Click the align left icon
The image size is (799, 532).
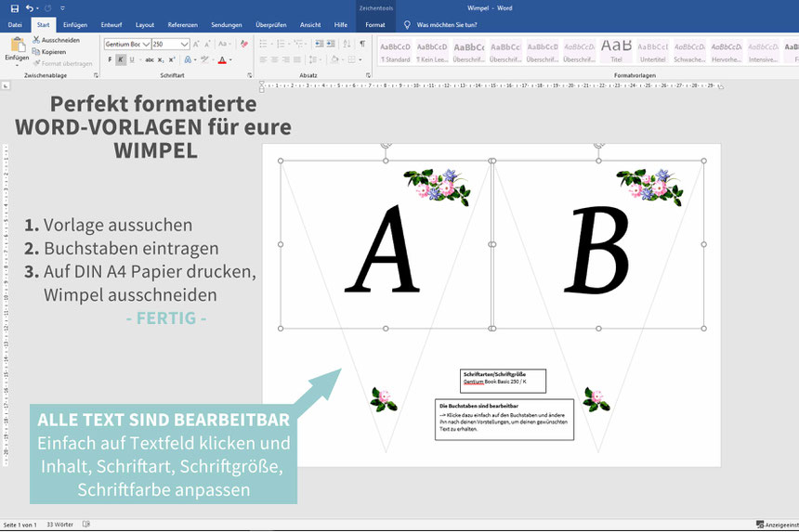pyautogui.click(x=263, y=59)
